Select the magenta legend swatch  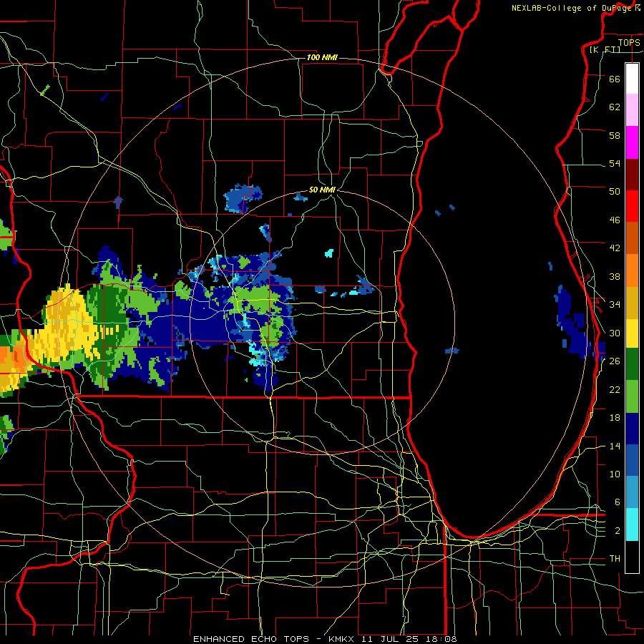tap(632, 142)
